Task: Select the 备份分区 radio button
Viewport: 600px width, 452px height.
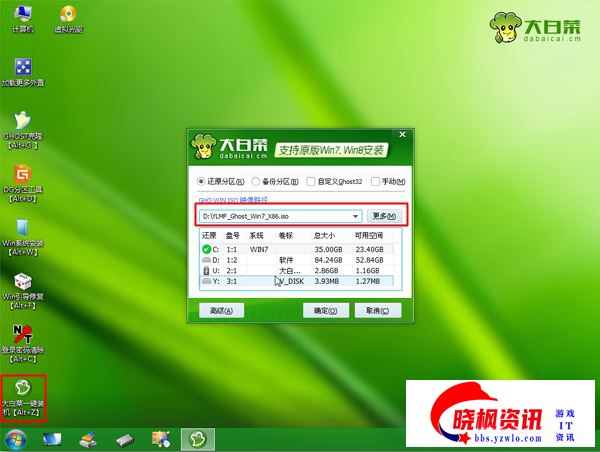Action: pos(257,182)
